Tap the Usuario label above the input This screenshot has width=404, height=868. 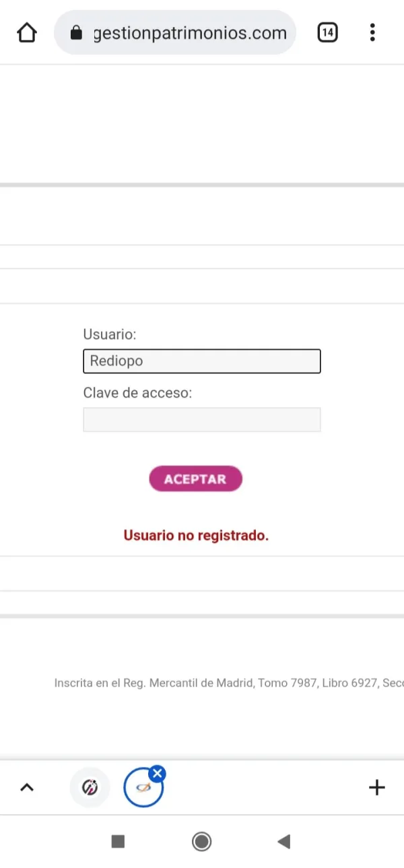click(x=110, y=334)
